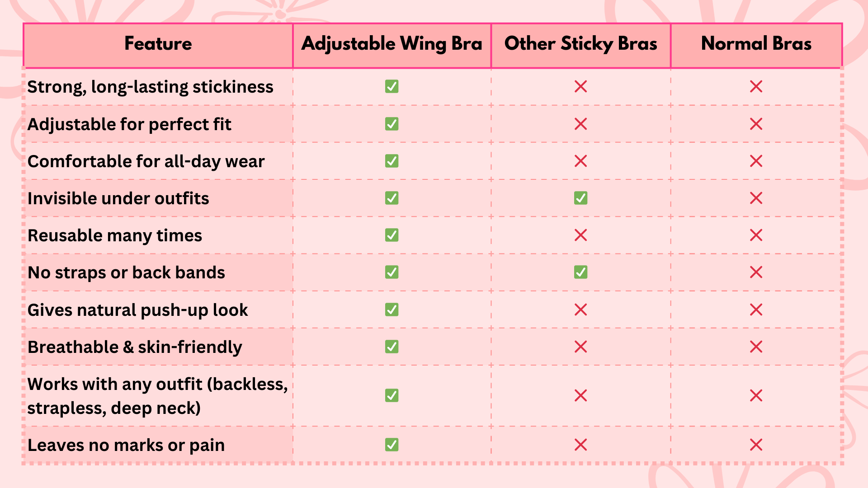Click Adjustable Wing Bra checkmark for reusable row
Screen dimensions: 868x488
392,235
